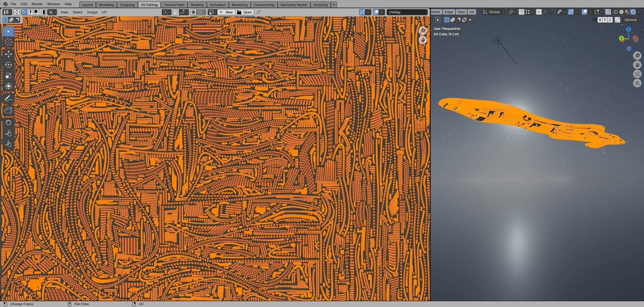
Task: Toggle proportional editing in UV editor
Action: coord(193,12)
